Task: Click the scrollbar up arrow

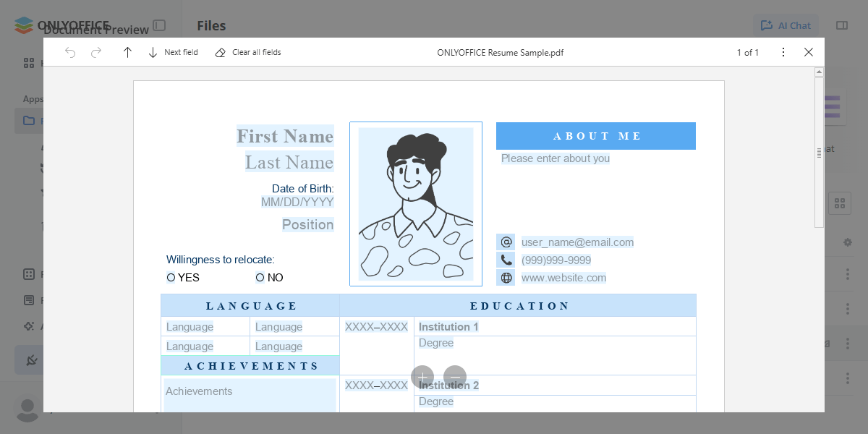Action: 820,72
